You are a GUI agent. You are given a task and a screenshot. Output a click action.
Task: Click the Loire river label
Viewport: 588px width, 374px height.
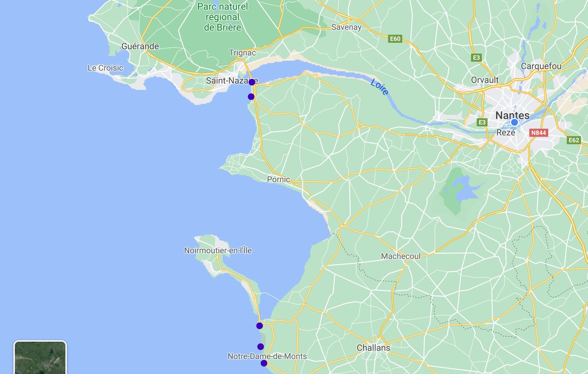point(380,87)
